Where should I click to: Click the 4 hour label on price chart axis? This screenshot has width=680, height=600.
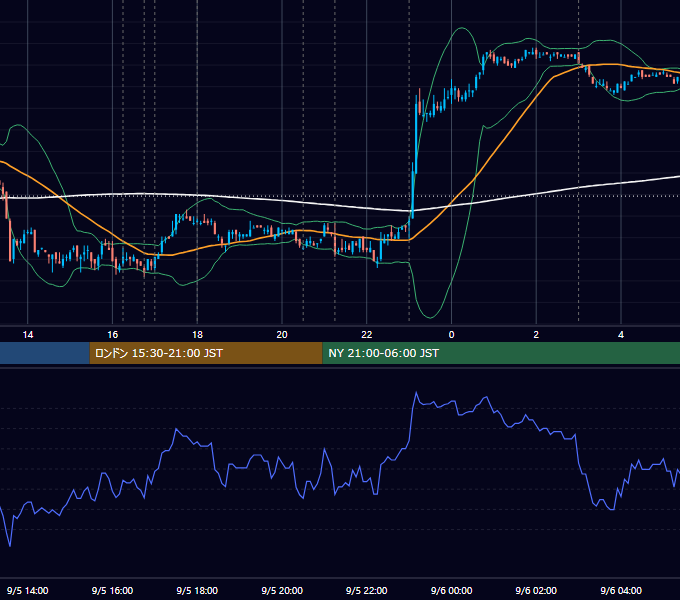pos(621,335)
